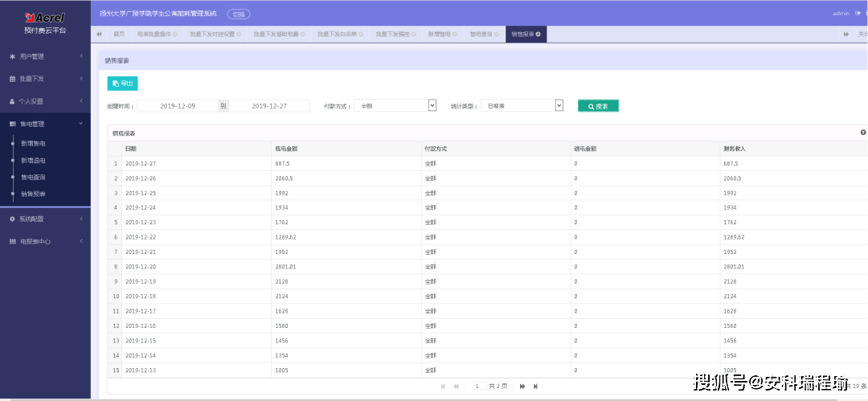
Task: Open 新增退电 in the sidebar submenu
Action: pos(33,161)
